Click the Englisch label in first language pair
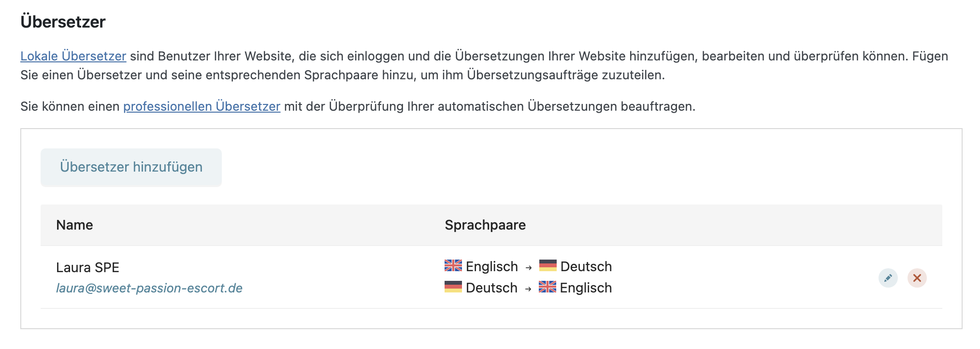 tap(492, 267)
